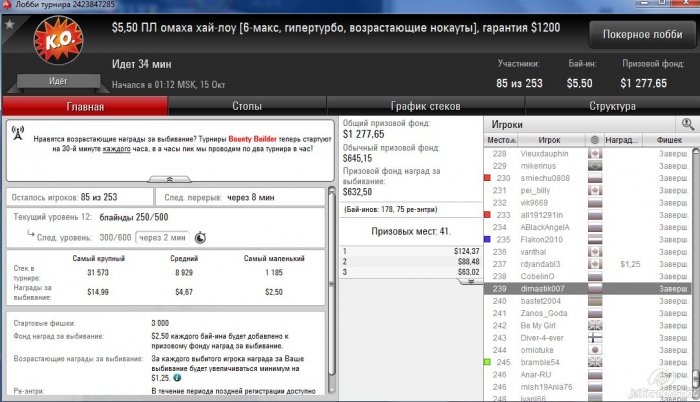Click the через 2 мин level countdown
This screenshot has height=402, width=700.
coord(162,238)
